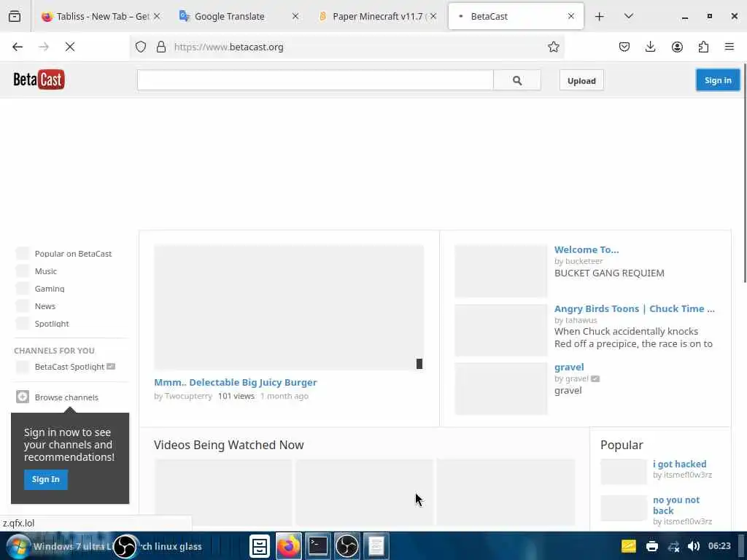Switch to the Paper Minecraft tab
The width and height of the screenshot is (747, 560).
click(377, 16)
